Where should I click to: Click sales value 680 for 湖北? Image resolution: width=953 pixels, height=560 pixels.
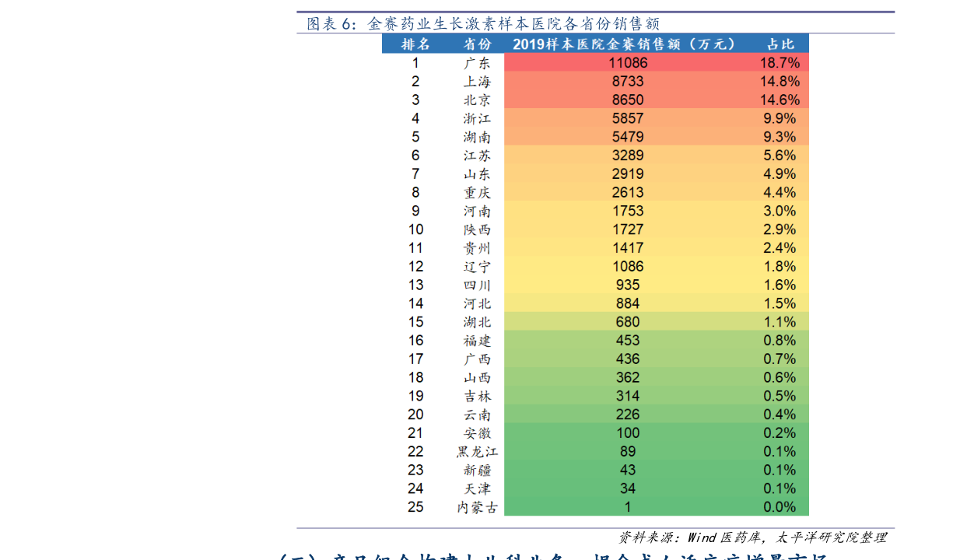(628, 322)
